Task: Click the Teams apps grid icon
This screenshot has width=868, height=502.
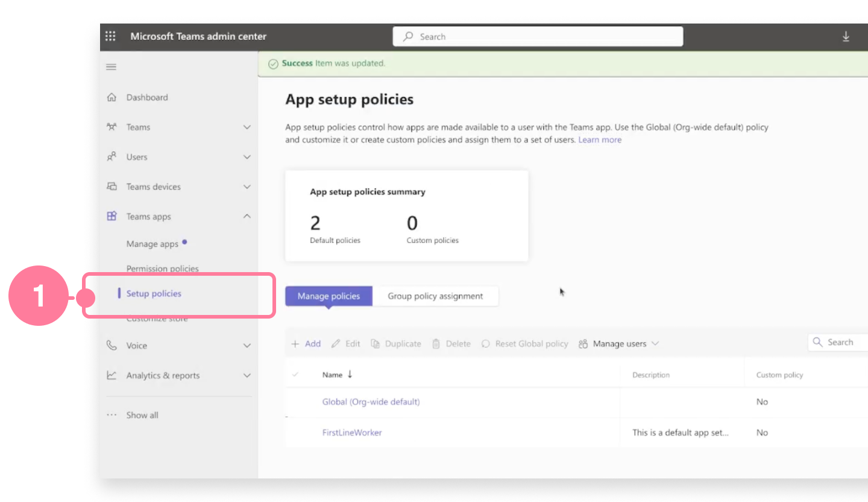Action: coord(111,216)
